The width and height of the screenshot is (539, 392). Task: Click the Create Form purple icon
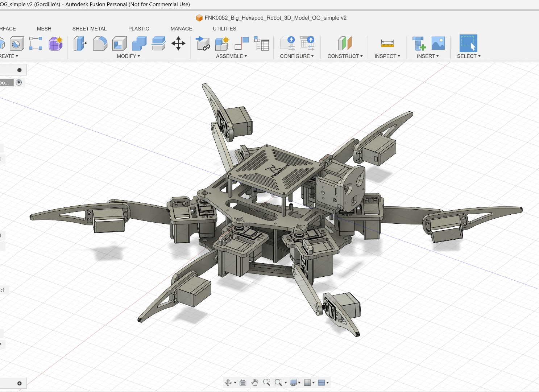pos(55,44)
